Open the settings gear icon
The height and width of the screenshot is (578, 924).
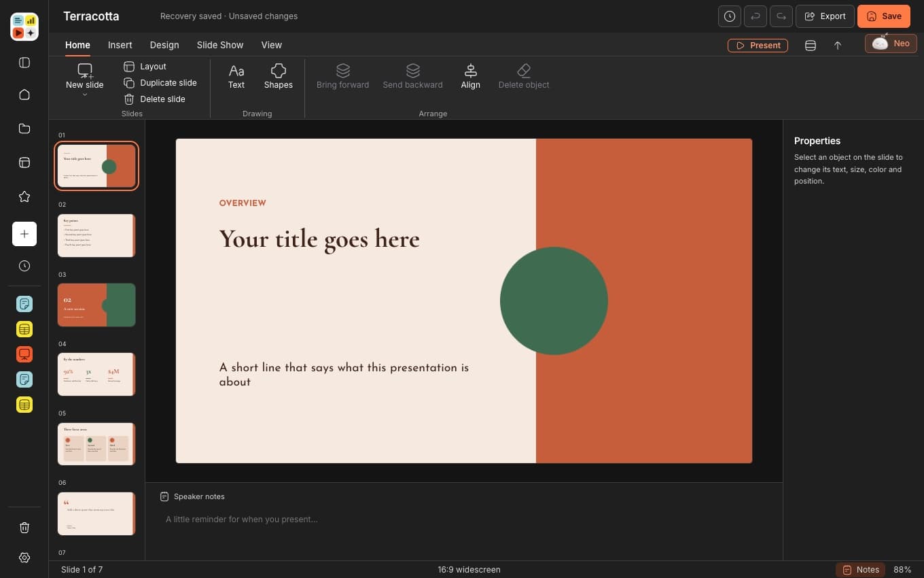tap(24, 558)
